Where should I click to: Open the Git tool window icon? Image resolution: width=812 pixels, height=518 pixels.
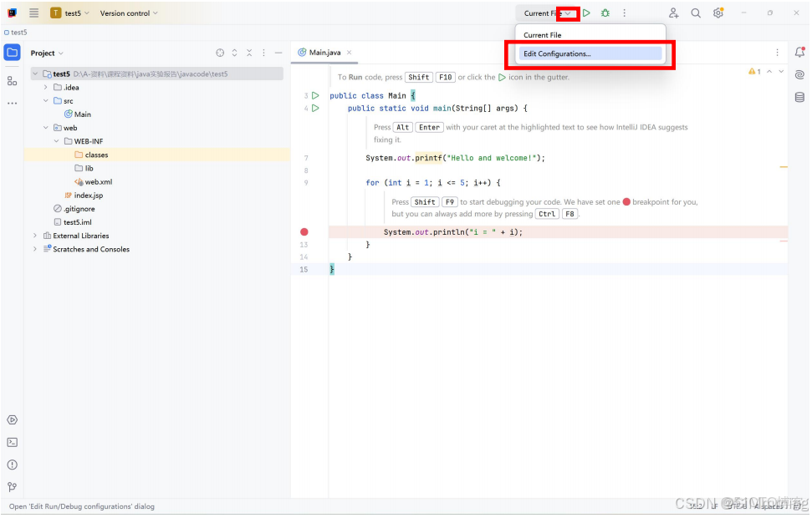12,485
